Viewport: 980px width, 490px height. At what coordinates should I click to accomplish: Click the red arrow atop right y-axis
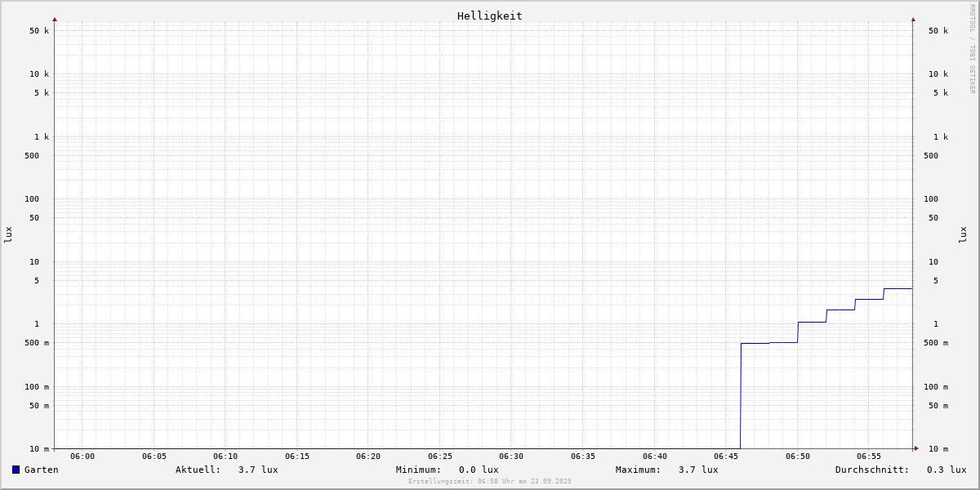point(913,19)
